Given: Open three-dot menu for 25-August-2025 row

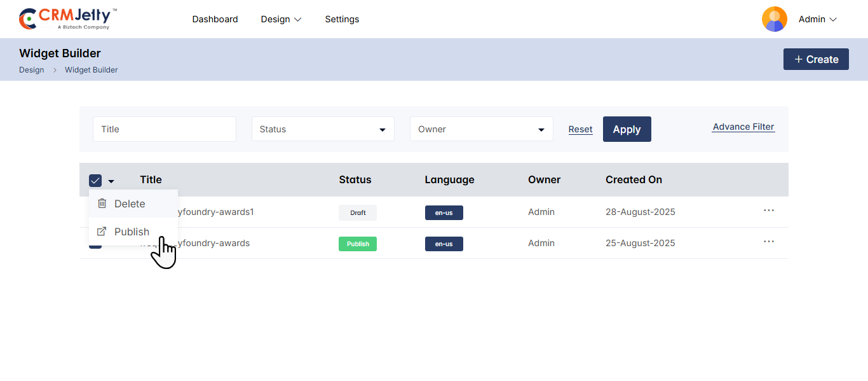Looking at the screenshot, I should point(768,242).
